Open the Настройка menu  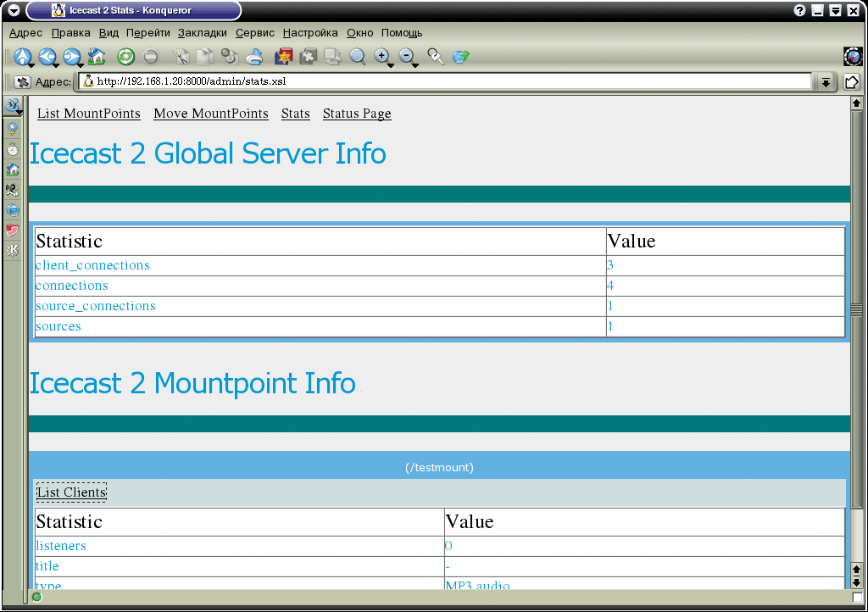(x=310, y=33)
